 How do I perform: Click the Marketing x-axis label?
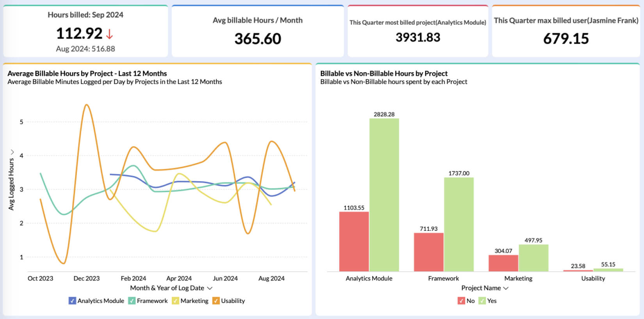coord(518,278)
